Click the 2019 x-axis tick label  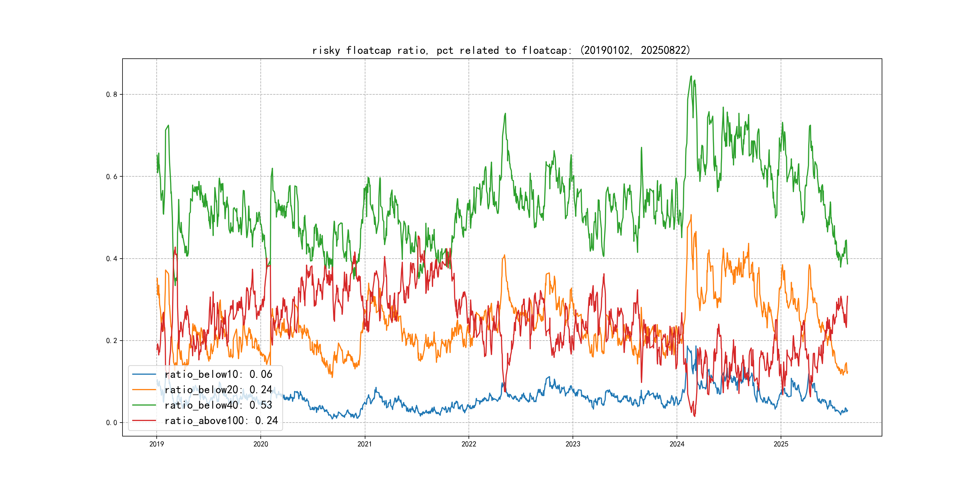(156, 444)
